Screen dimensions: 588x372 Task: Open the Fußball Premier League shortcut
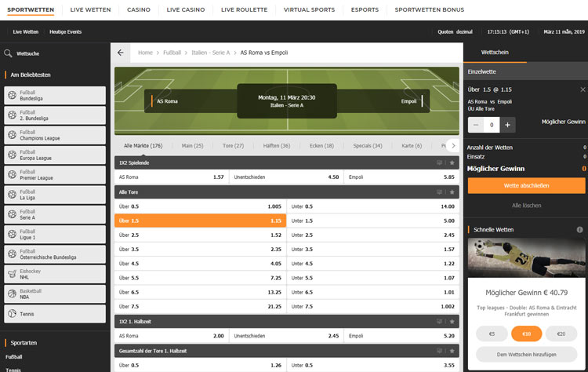point(55,175)
